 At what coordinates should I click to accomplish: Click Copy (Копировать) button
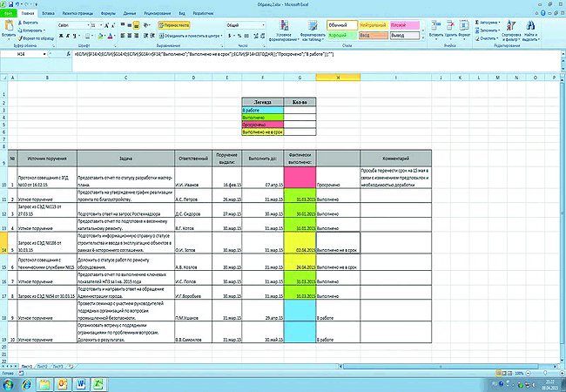point(30,30)
